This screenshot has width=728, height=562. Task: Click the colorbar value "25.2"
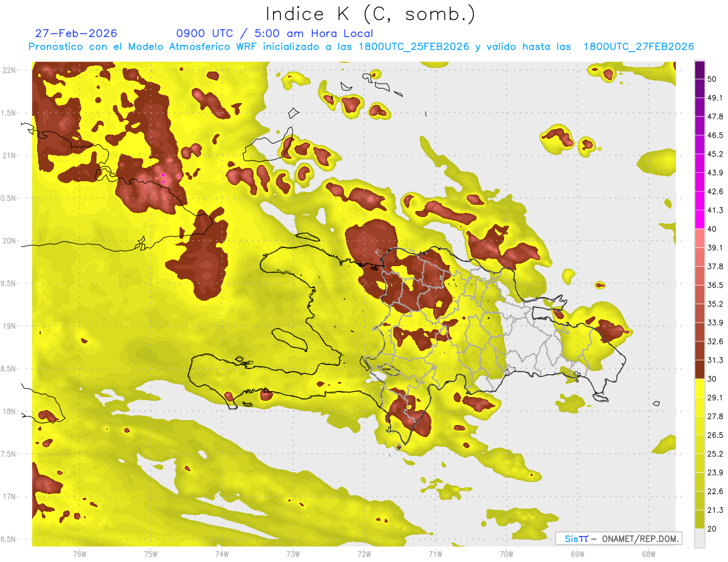[x=715, y=454]
